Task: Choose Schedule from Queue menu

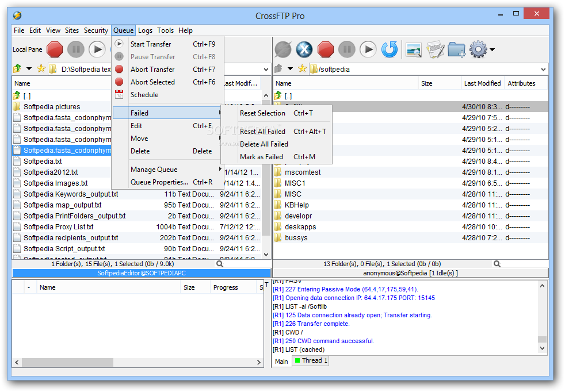Action: click(166, 95)
